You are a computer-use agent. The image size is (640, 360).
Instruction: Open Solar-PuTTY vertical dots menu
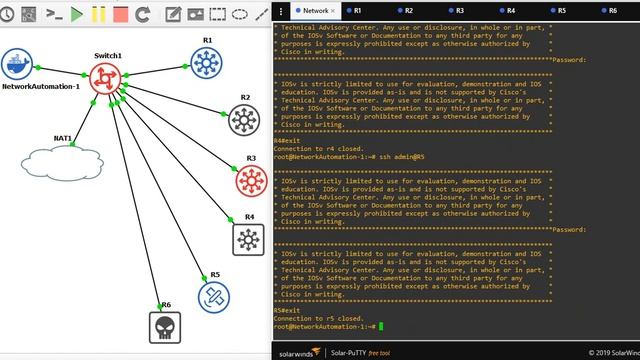(x=281, y=11)
